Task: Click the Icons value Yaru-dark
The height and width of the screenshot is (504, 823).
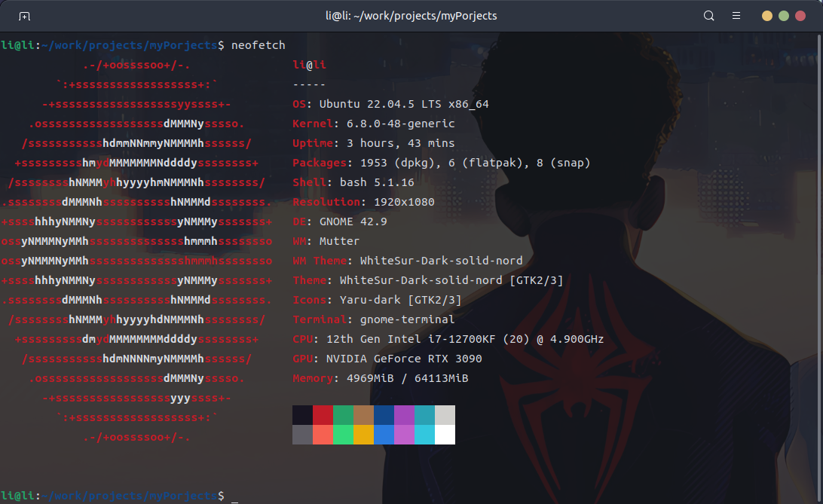Action: click(x=370, y=300)
